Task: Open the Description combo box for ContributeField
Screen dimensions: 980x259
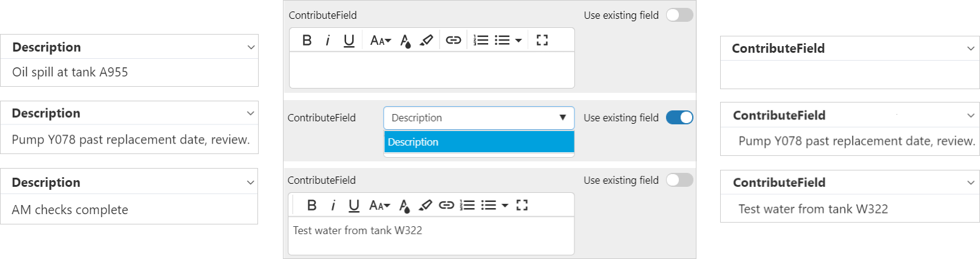Action: [478, 118]
